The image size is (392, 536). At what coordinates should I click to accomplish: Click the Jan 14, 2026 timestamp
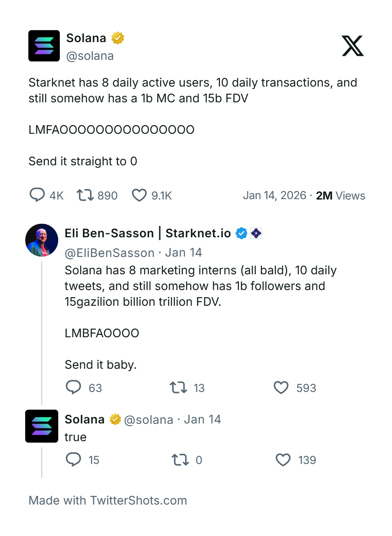(274, 196)
